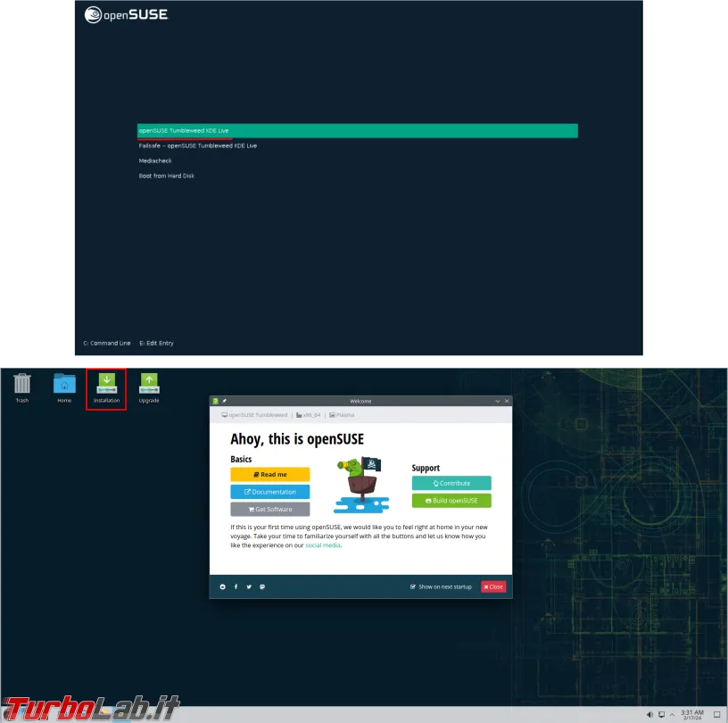The width and height of the screenshot is (728, 723).
Task: Follow the social media link
Action: coord(323,545)
